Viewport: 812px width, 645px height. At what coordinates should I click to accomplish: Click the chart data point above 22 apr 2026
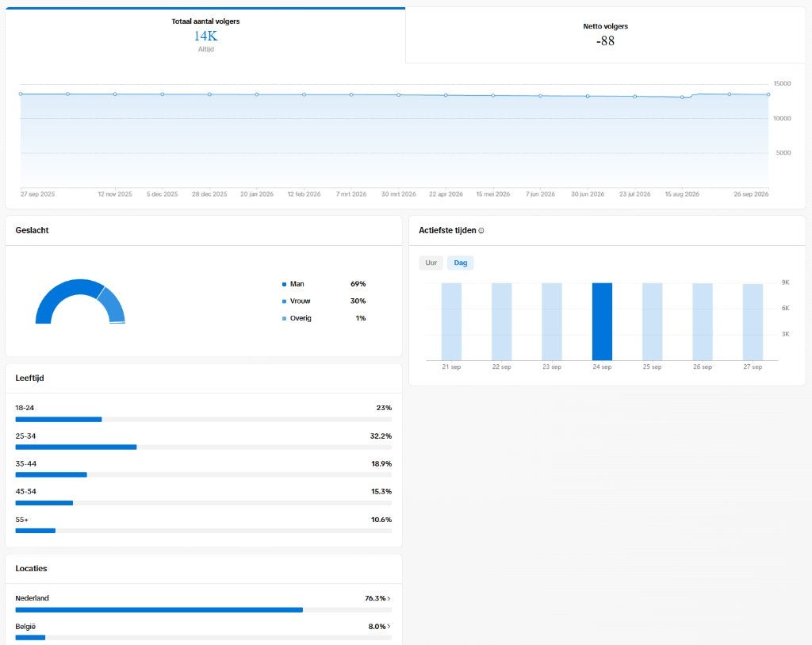pos(446,95)
